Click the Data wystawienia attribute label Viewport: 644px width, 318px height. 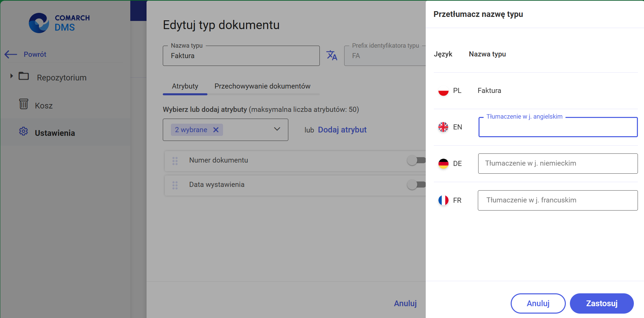pyautogui.click(x=217, y=185)
